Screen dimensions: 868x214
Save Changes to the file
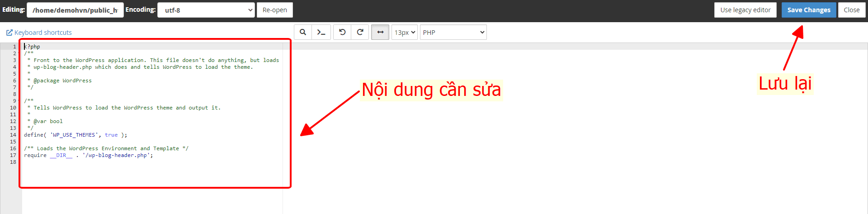(x=808, y=10)
